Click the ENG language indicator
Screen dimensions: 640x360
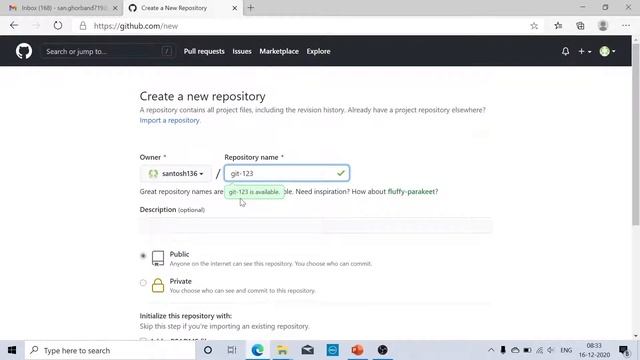tap(566, 350)
